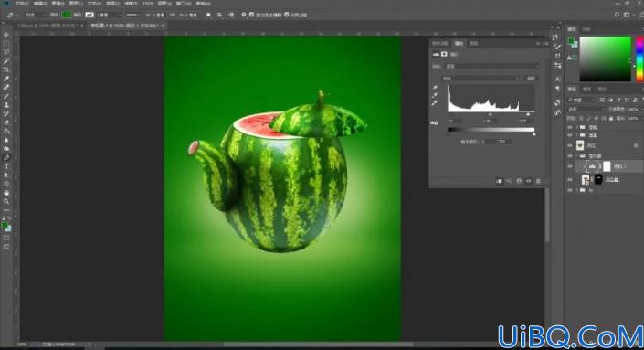Pick the white point eyedropper in Levels
The height and width of the screenshot is (350, 644).
pos(435,102)
